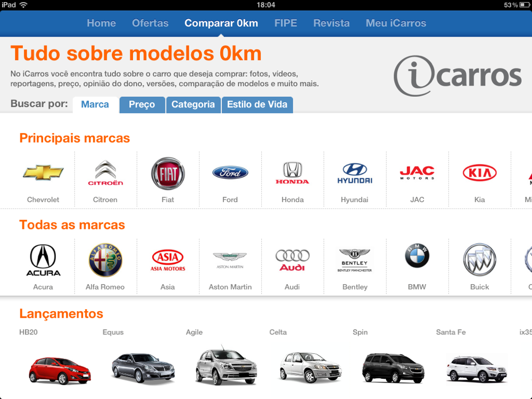Switch to the Marca search tab
This screenshot has height=399, width=532.
pos(95,104)
